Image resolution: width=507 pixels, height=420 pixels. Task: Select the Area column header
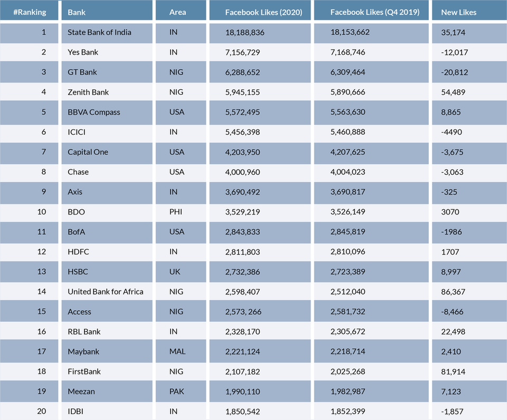click(177, 12)
